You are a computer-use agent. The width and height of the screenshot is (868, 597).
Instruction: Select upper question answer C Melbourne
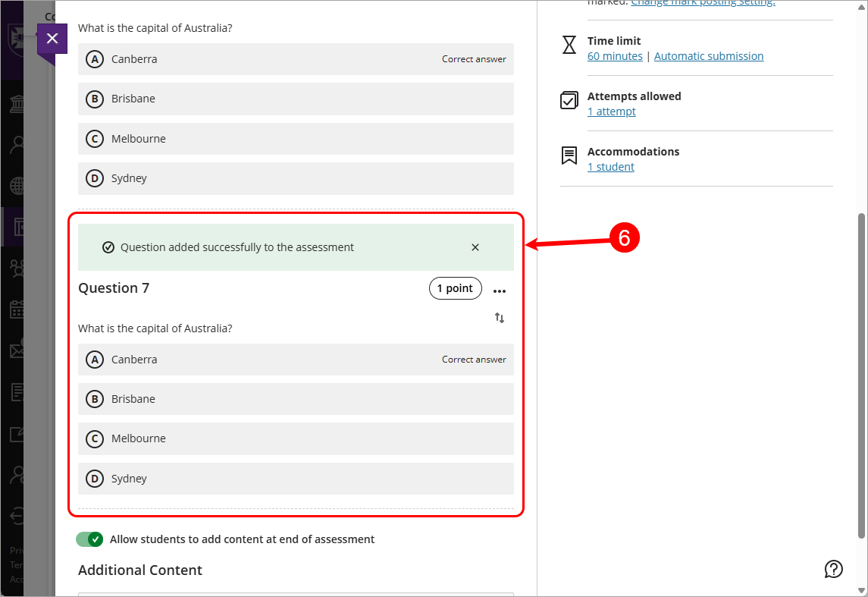296,139
